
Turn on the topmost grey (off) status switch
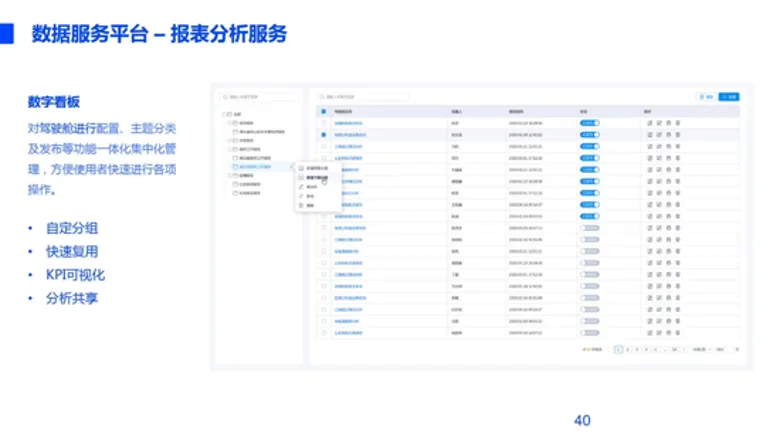pyautogui.click(x=589, y=228)
